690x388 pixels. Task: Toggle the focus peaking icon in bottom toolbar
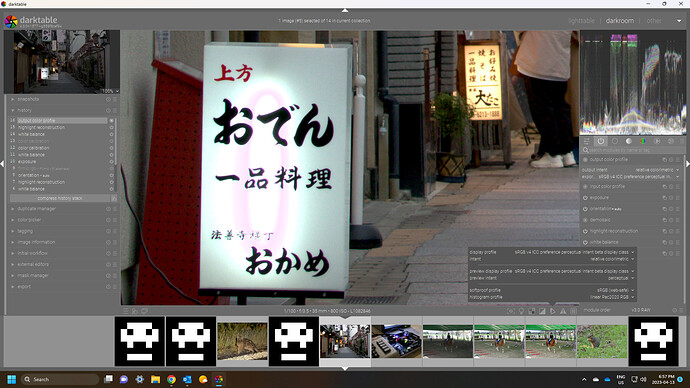pos(511,311)
